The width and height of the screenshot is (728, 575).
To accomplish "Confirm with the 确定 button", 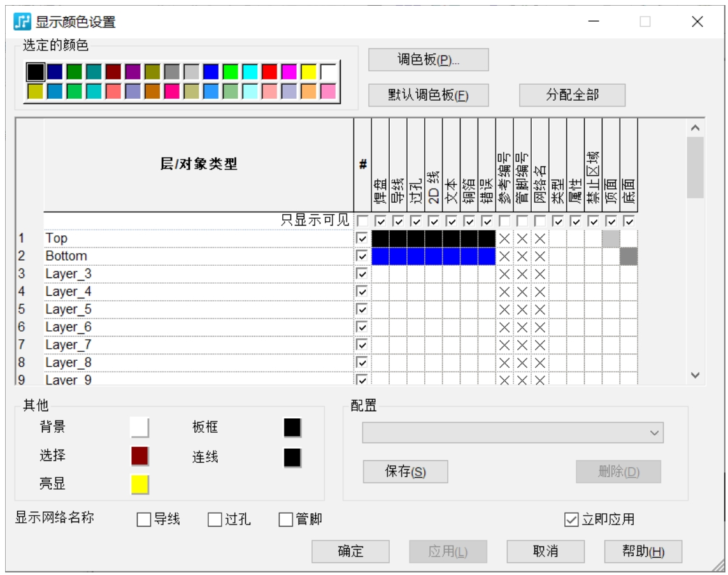I will pyautogui.click(x=350, y=551).
